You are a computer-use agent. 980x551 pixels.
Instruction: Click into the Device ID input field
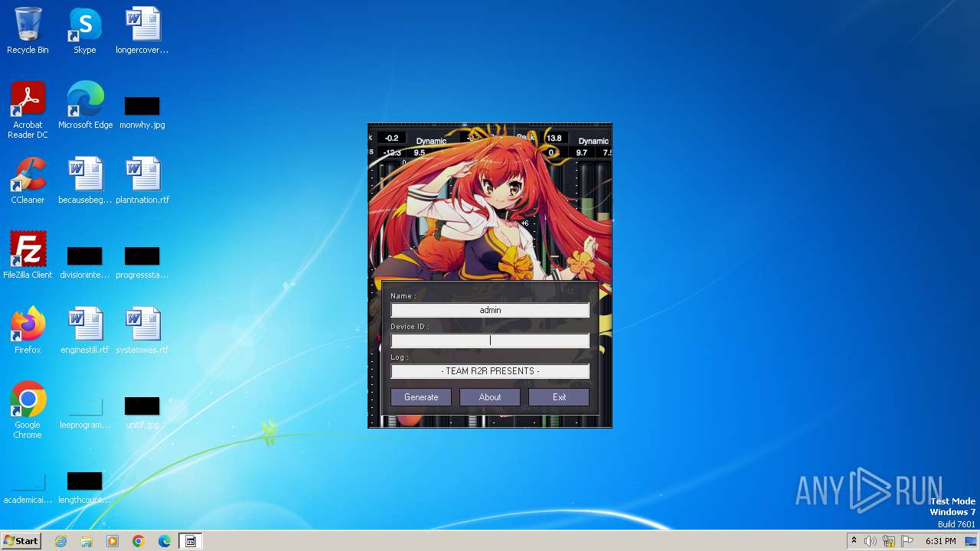490,341
